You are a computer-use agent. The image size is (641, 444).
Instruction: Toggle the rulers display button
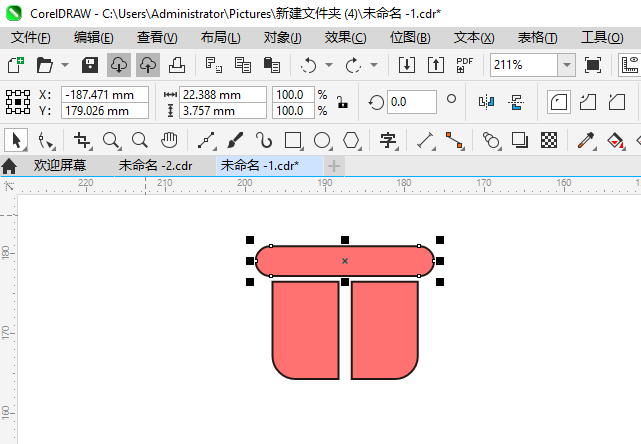pyautogui.click(x=630, y=65)
